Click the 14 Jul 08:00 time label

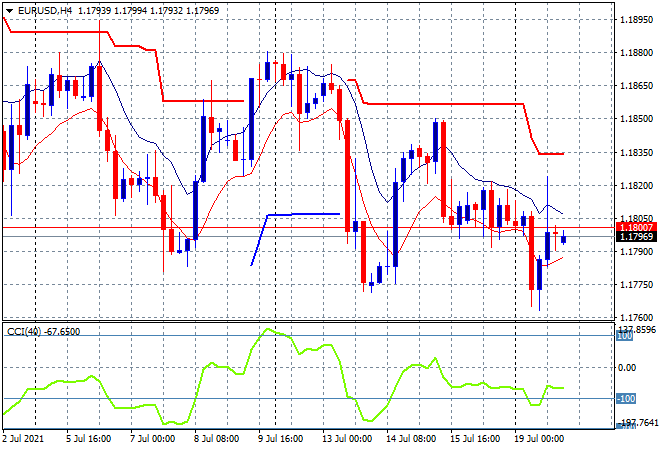coord(411,439)
